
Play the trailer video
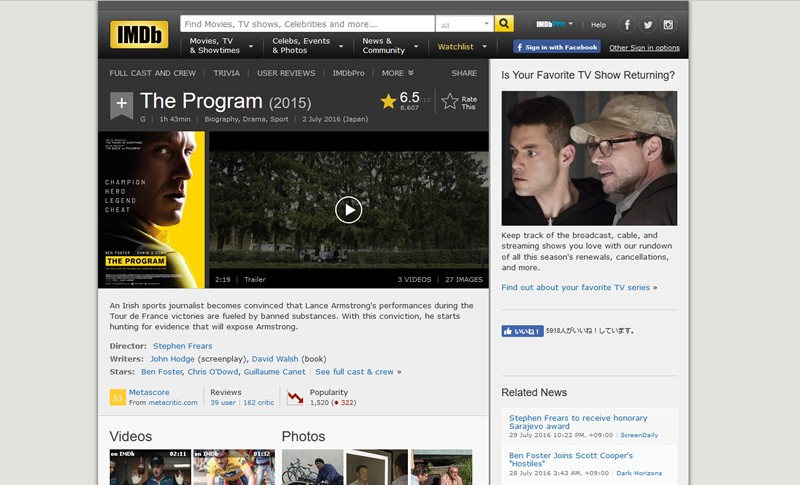(348, 210)
